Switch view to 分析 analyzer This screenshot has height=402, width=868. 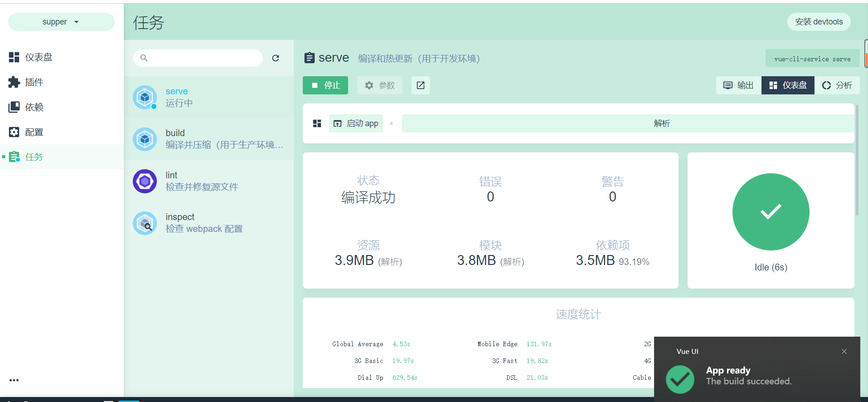pos(837,85)
